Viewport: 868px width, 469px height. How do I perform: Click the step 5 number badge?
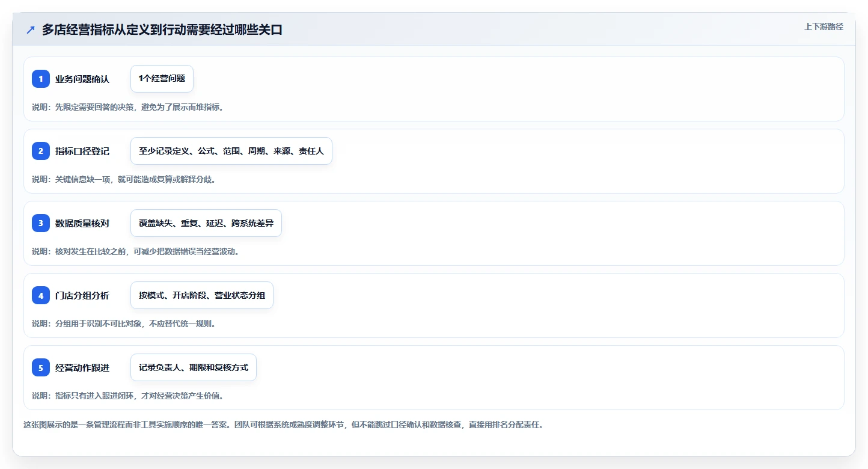(41, 367)
